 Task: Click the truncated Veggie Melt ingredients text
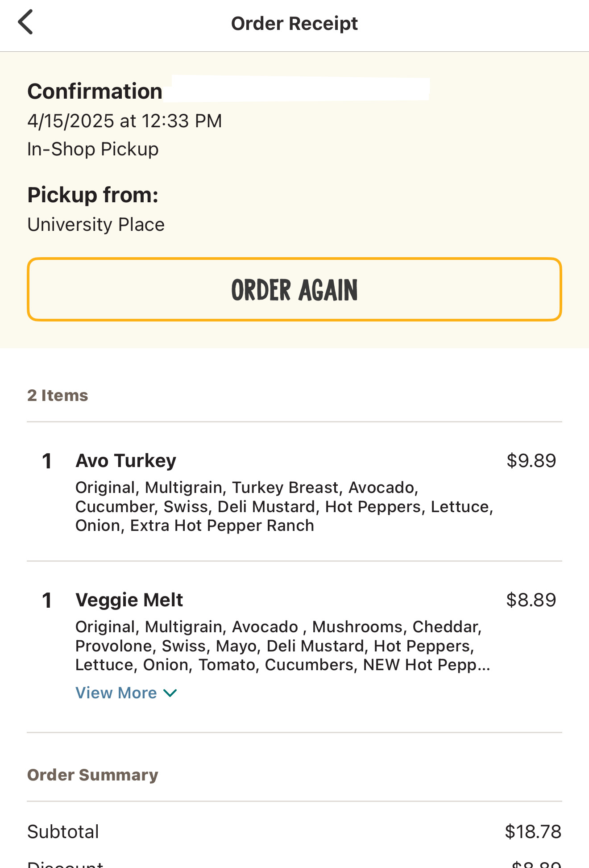(282, 646)
